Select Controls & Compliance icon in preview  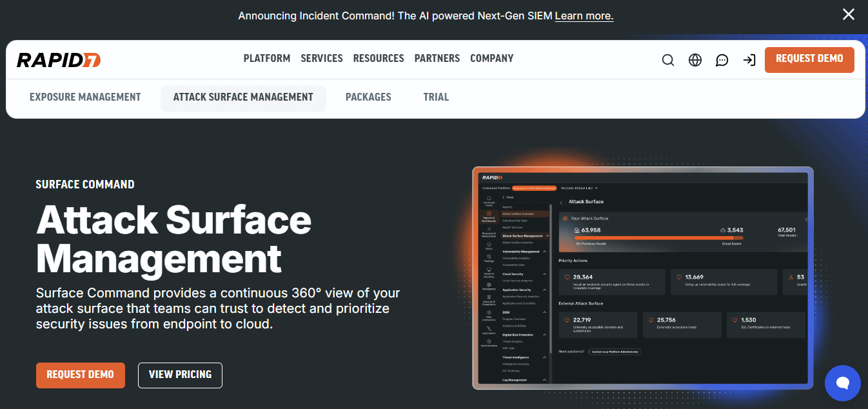[489, 297]
